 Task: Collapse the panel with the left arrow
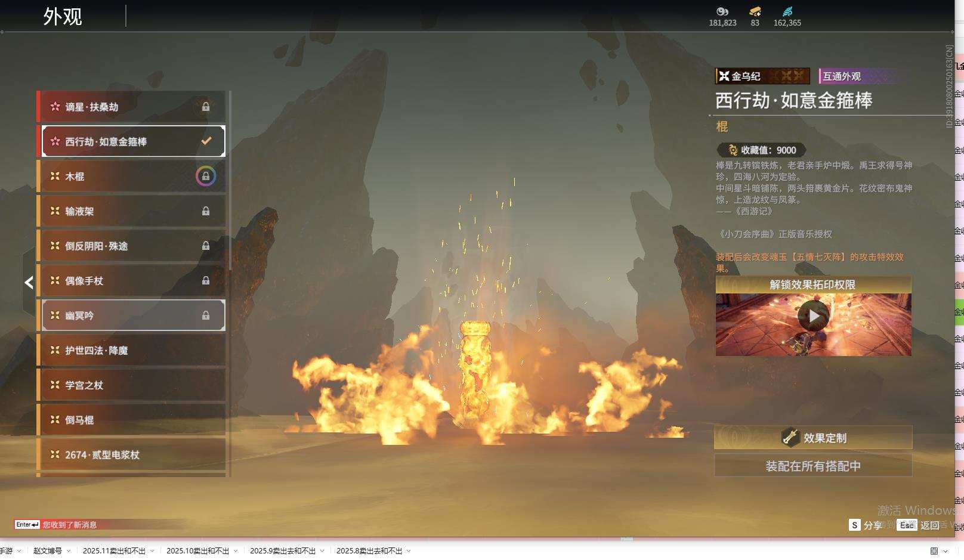pyautogui.click(x=29, y=283)
